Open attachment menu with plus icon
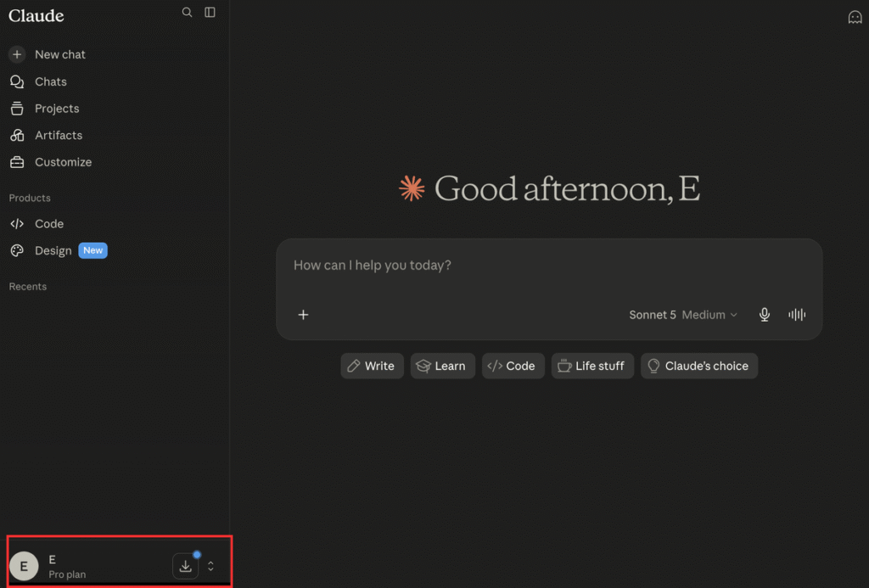 pos(303,315)
